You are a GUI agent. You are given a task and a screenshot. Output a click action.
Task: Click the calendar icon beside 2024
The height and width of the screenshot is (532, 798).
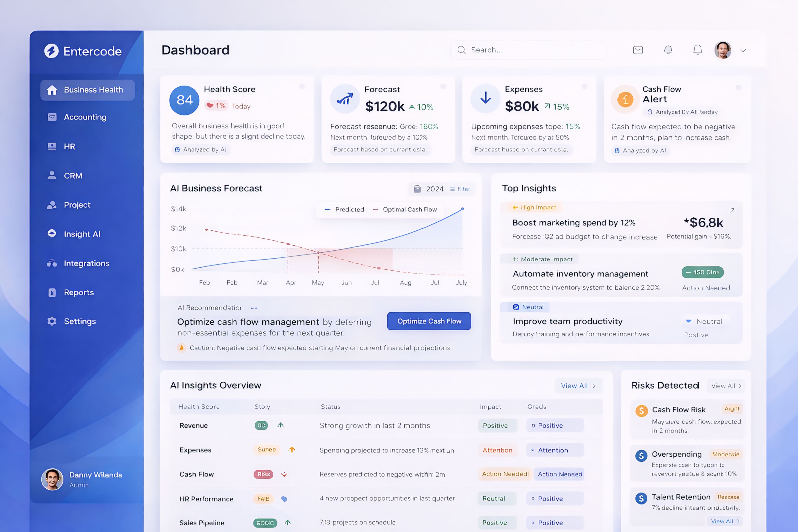pyautogui.click(x=417, y=189)
